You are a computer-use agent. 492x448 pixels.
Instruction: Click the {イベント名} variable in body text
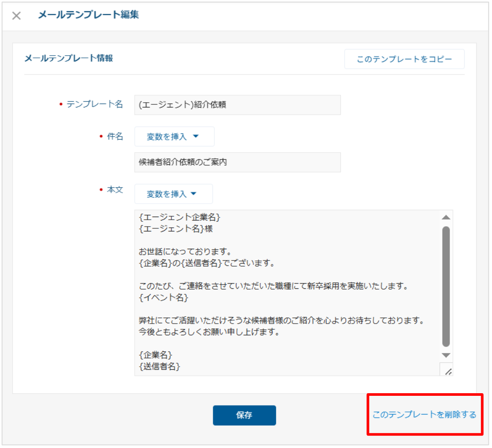pos(163,298)
